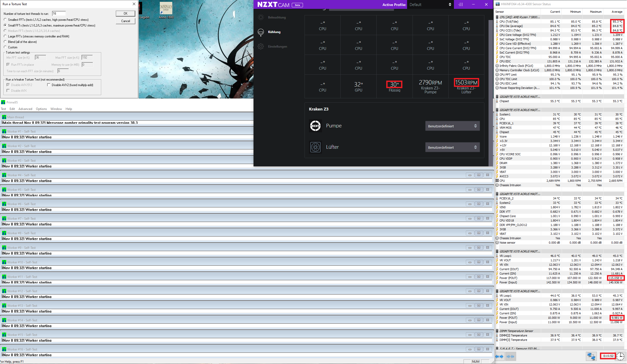Open Beleuchtung lighting section icon
The width and height of the screenshot is (627, 364).
[x=261, y=17]
